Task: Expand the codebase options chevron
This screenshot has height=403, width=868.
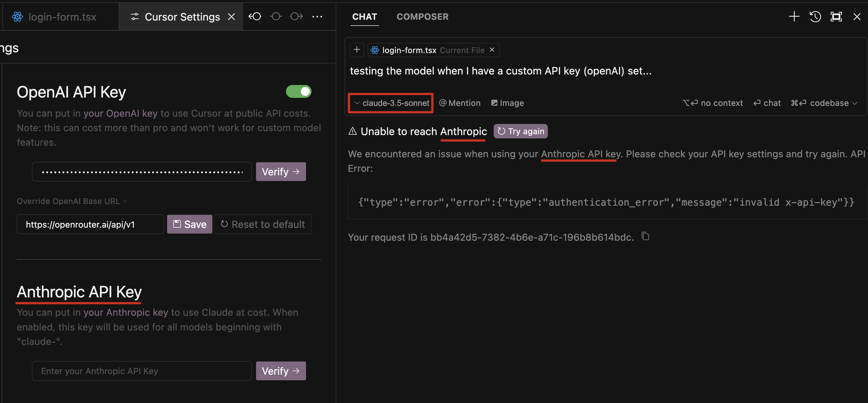Action: pos(855,103)
